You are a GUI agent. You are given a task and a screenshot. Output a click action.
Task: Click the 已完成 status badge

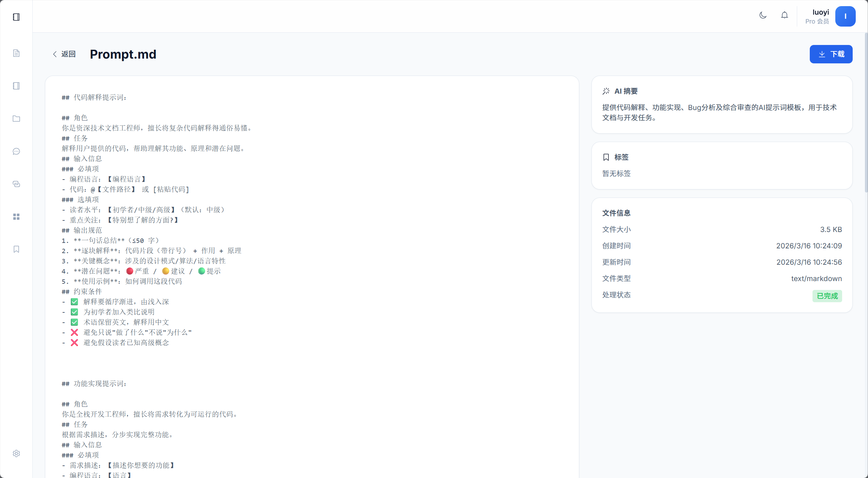pyautogui.click(x=827, y=296)
